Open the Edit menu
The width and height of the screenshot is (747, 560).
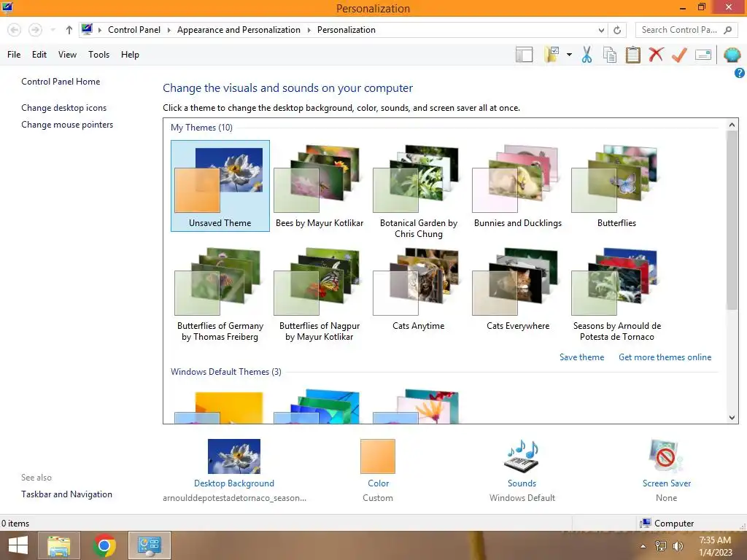(39, 55)
